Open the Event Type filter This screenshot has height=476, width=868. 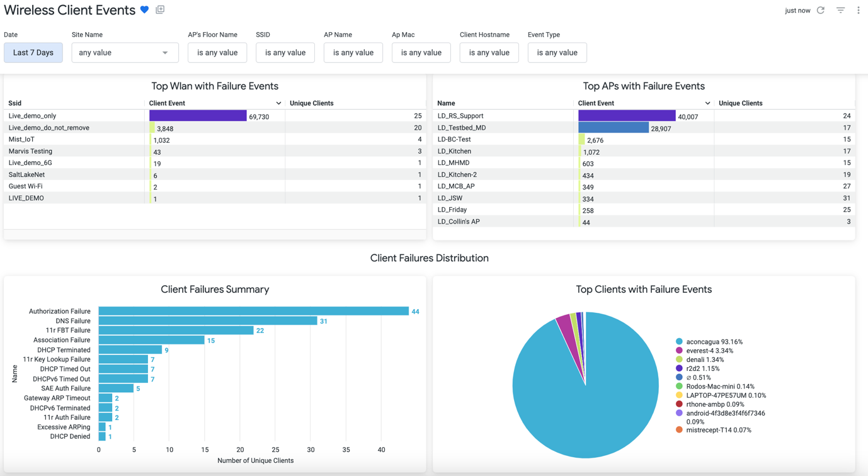pos(557,53)
